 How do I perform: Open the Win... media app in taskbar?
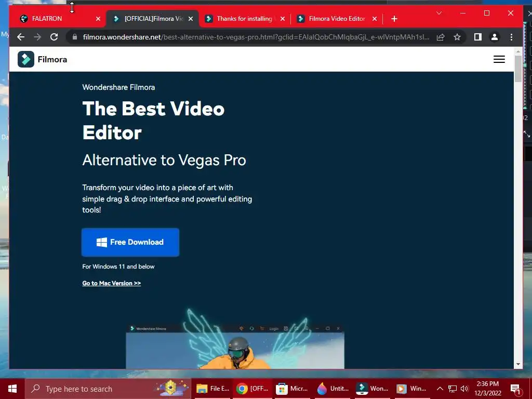point(411,389)
